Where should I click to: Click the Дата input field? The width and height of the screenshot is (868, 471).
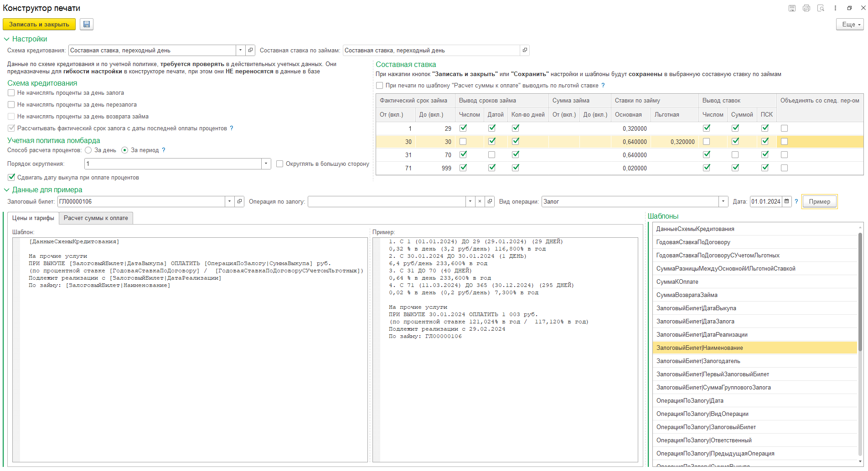coord(766,201)
